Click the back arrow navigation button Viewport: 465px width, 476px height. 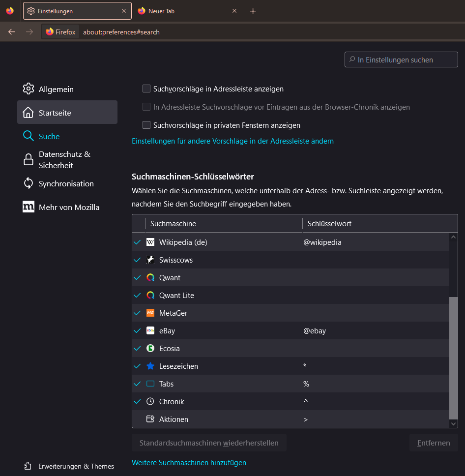pyautogui.click(x=12, y=32)
